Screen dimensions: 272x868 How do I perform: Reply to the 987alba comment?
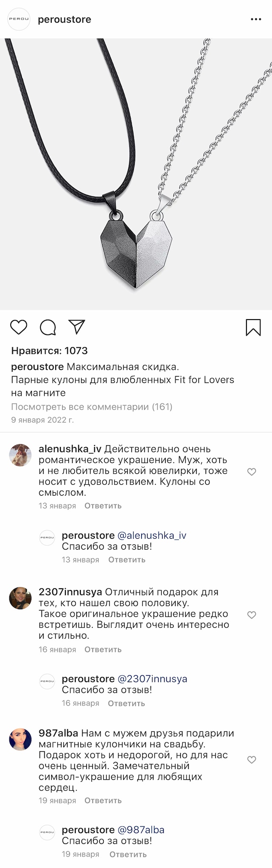103,801
